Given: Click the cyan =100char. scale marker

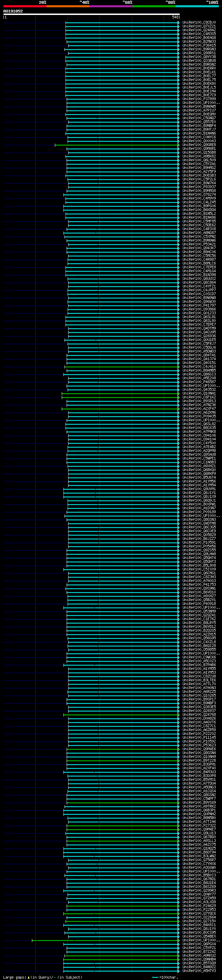Looking at the screenshot, I should coord(155,977).
